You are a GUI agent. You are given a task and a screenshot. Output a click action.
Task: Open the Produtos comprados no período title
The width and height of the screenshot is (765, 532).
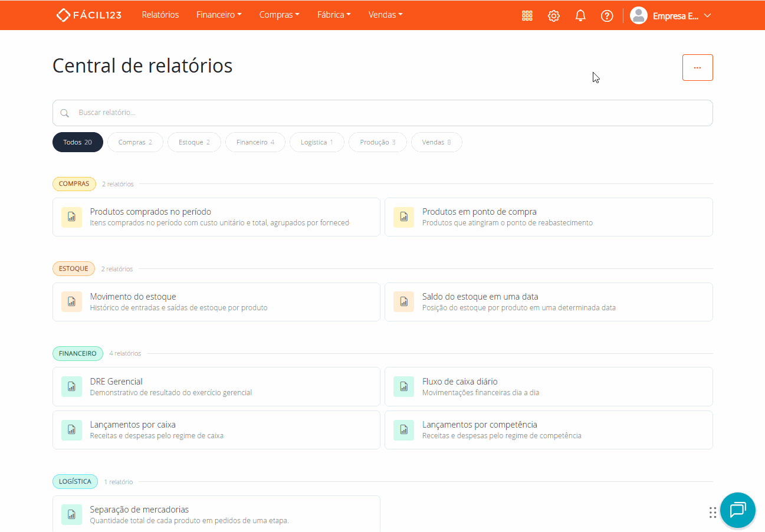[x=150, y=212]
